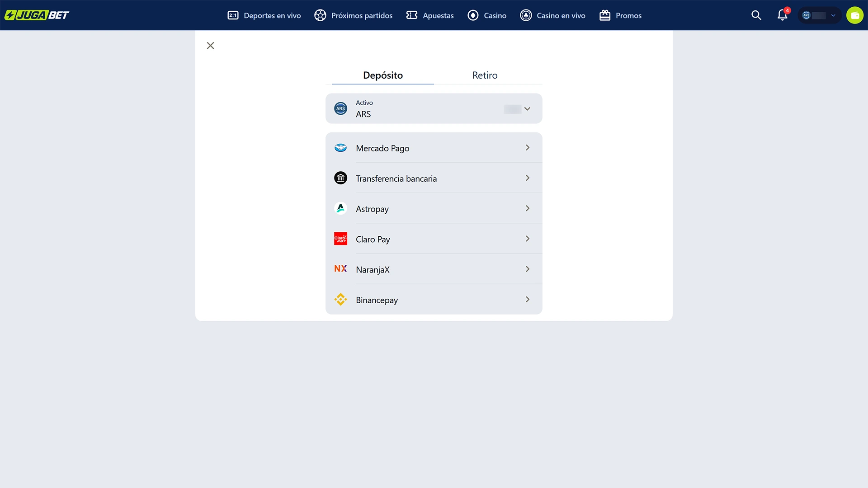Switch to the Retiro tab
Viewport: 868px width, 488px height.
(x=485, y=75)
